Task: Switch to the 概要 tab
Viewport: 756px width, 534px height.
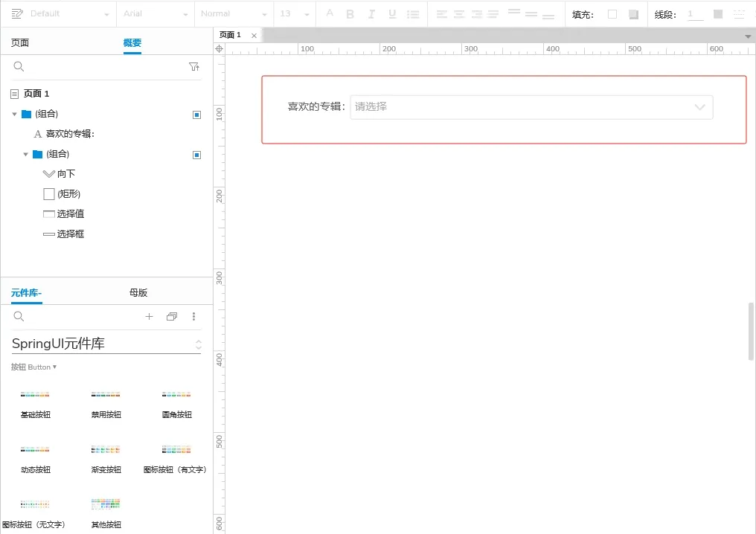Action: pos(132,42)
